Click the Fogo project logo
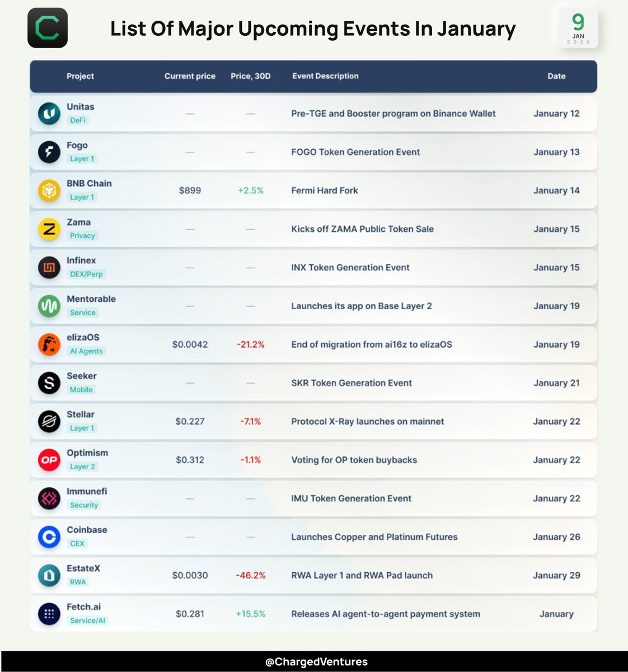The image size is (628, 672). tap(49, 152)
